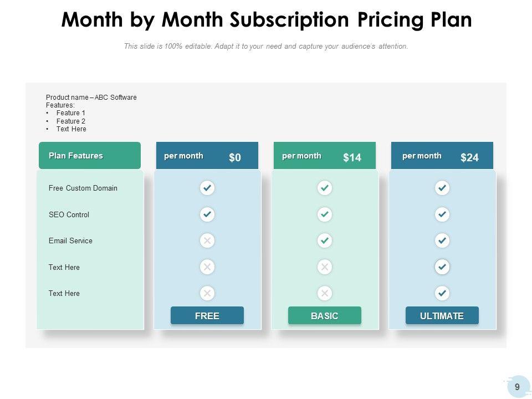Click the Ultimate plan Free Custom Domain checkmark

point(442,188)
